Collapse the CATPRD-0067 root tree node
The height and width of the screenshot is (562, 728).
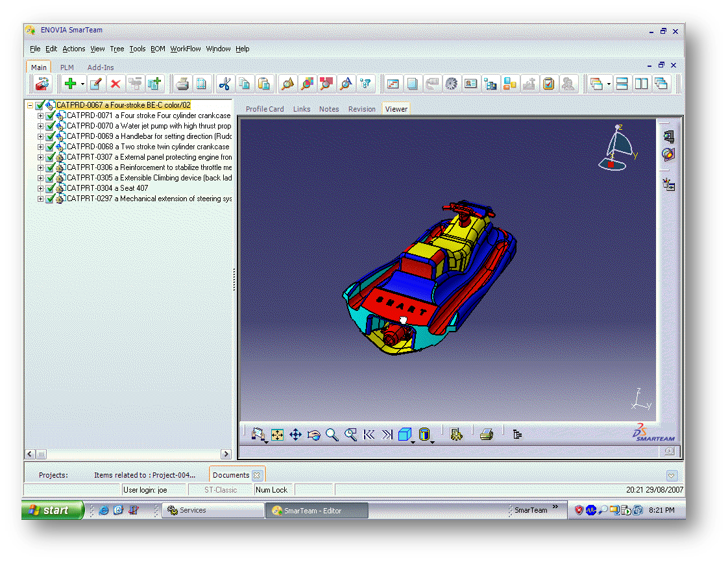[30, 105]
